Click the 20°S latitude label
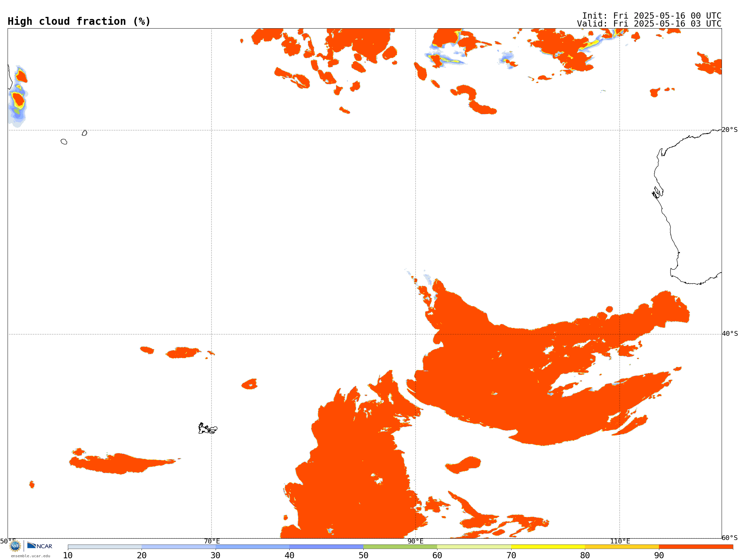The height and width of the screenshot is (560, 744). 730,130
